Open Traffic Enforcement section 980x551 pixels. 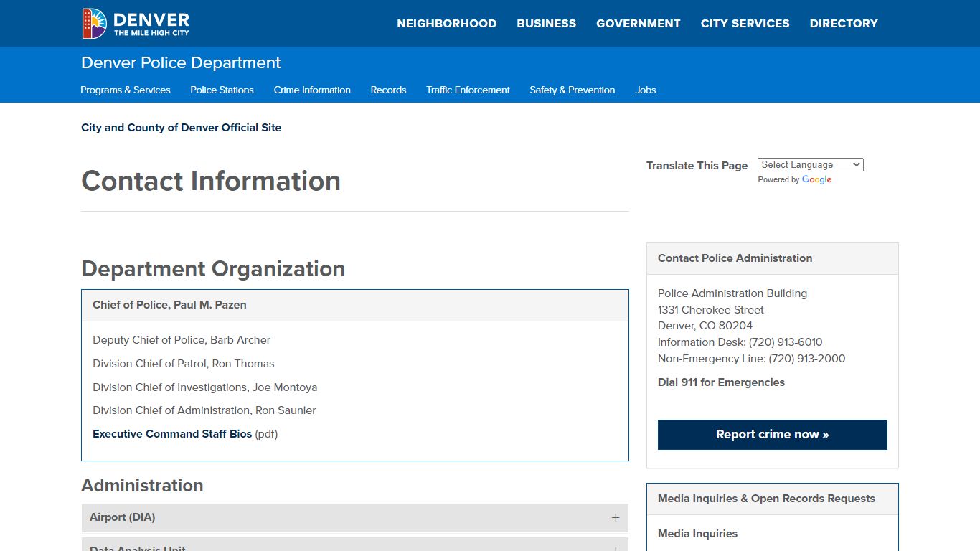(468, 90)
